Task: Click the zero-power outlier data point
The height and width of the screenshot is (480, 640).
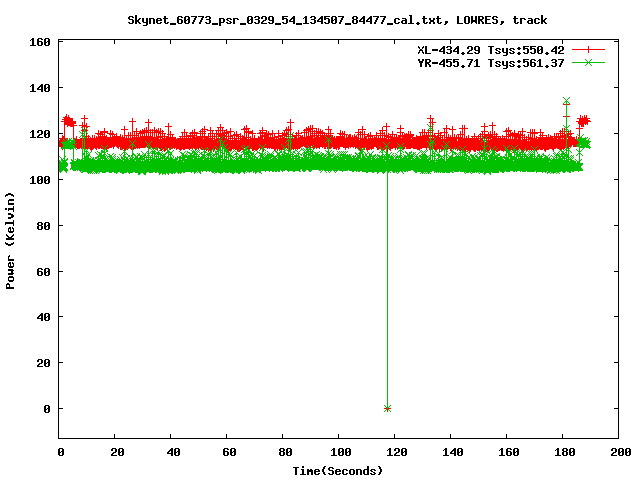Action: coord(387,408)
